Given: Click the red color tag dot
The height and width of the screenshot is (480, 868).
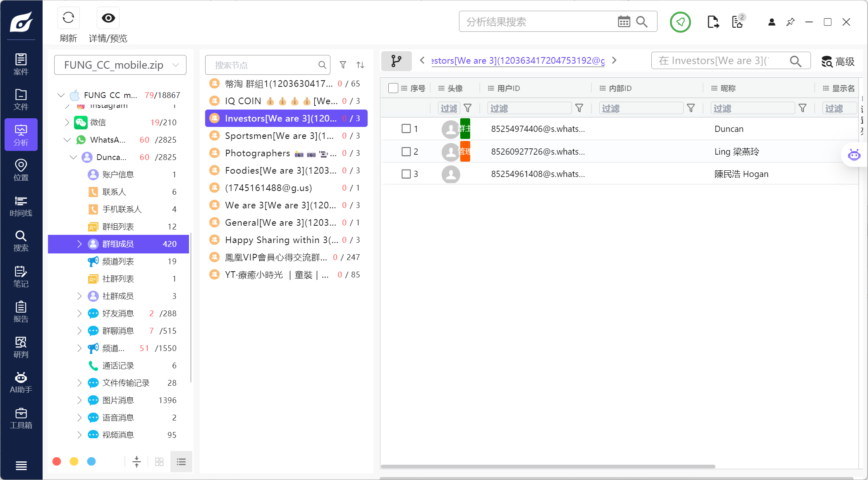Looking at the screenshot, I should pos(57,461).
